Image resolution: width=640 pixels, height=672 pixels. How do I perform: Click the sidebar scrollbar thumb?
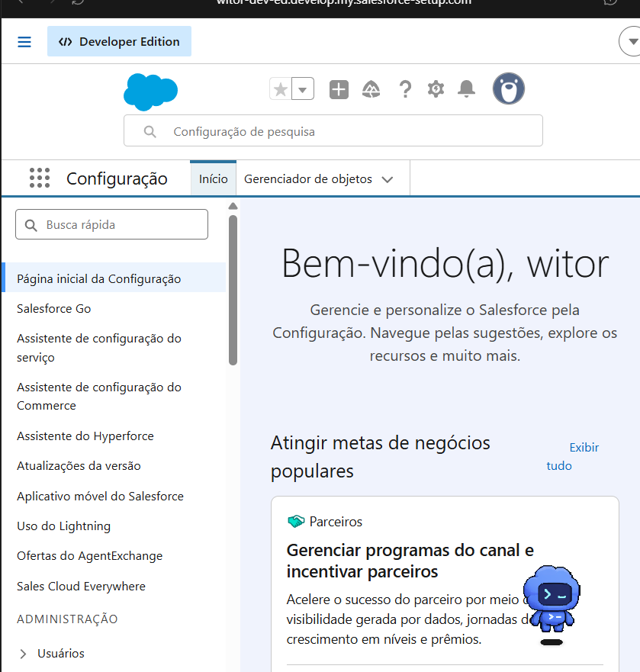tap(233, 290)
